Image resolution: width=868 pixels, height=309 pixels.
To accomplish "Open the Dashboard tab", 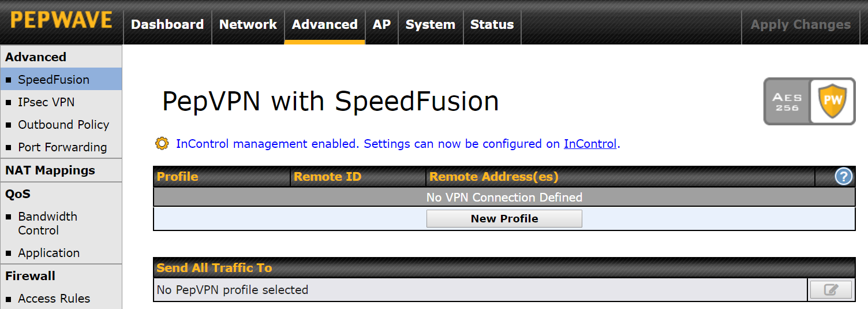I will point(167,24).
